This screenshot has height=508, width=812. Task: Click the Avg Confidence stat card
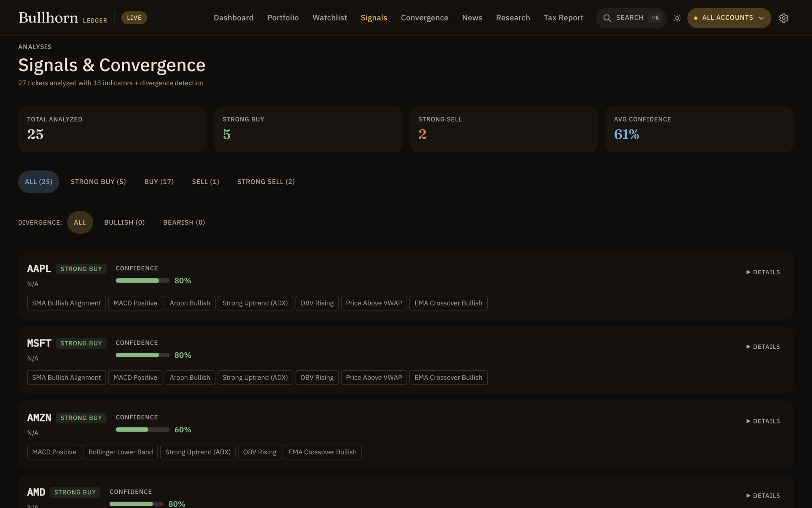[699, 129]
